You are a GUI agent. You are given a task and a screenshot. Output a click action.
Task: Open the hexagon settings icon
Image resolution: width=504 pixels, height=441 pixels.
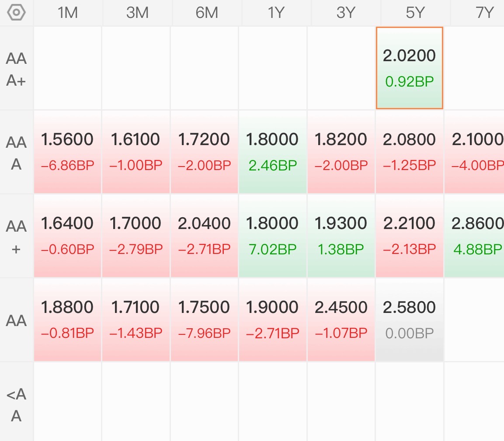pyautogui.click(x=17, y=13)
